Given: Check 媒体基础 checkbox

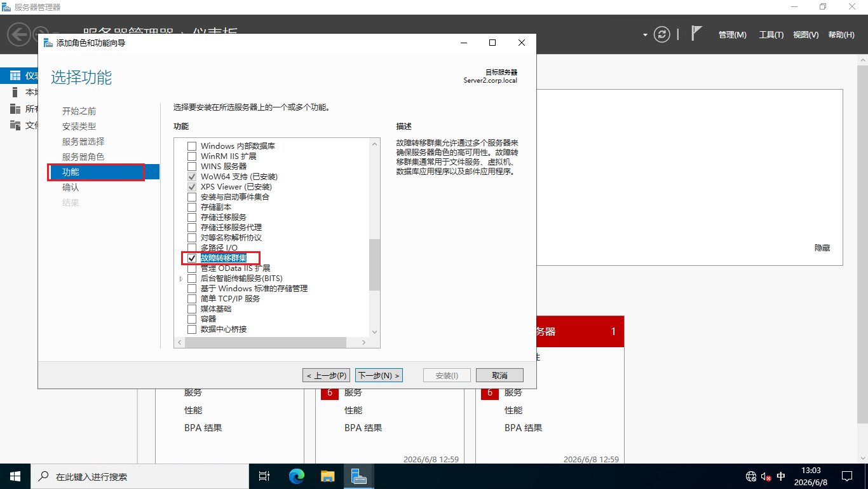Looking at the screenshot, I should coord(192,309).
